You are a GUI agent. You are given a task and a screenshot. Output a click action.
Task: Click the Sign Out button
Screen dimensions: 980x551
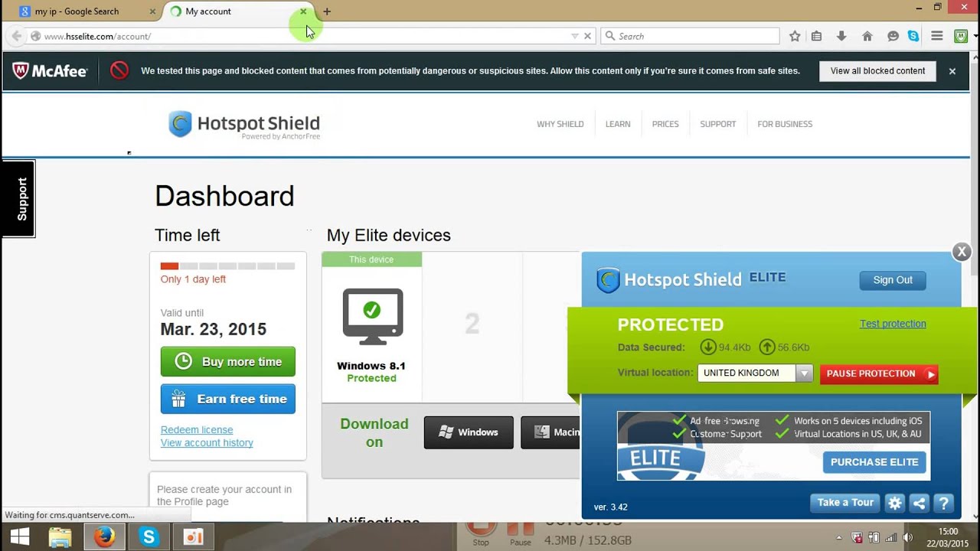(893, 280)
